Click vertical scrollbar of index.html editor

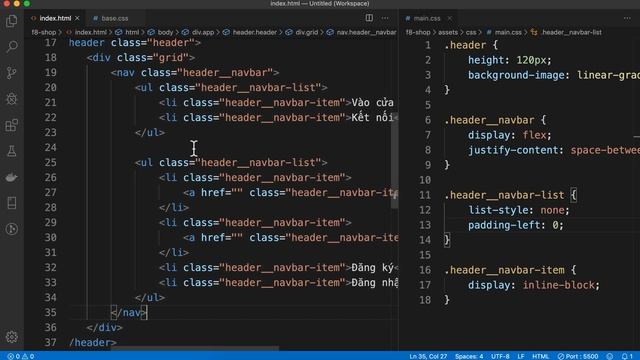click(394, 161)
